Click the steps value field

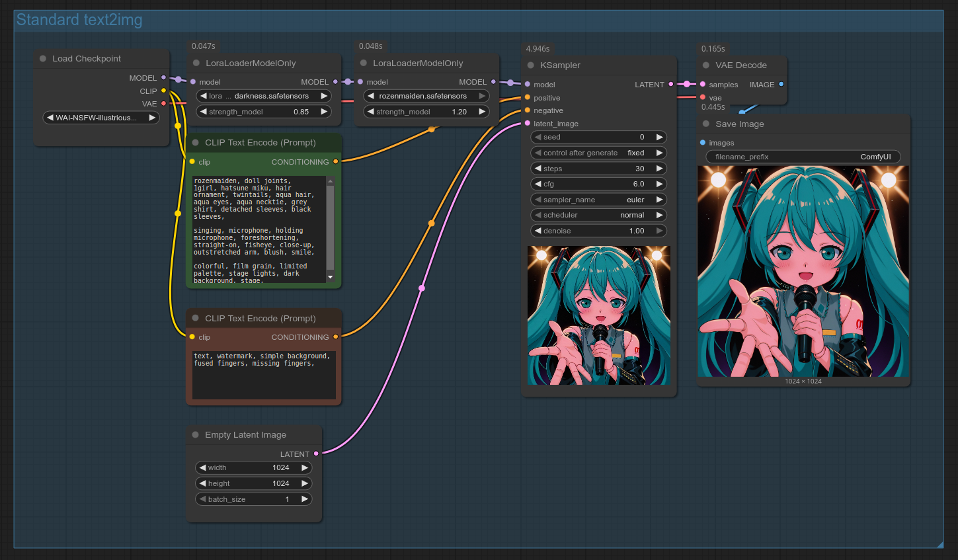click(598, 169)
